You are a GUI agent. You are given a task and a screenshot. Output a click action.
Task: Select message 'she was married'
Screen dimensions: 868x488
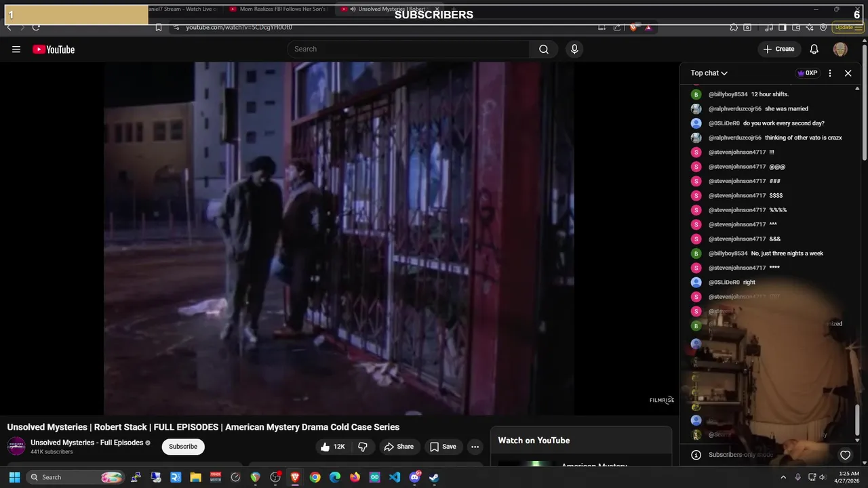point(787,109)
